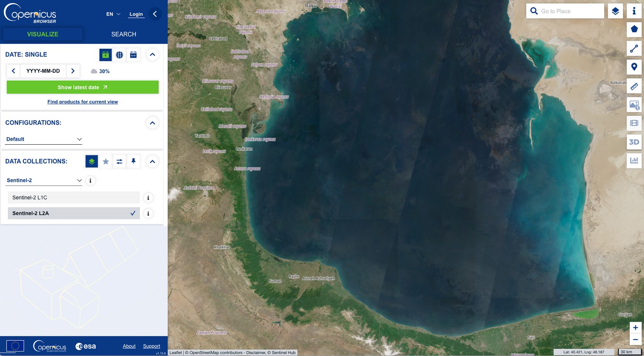Switch to mosaic date mode globe icon
Image resolution: width=644 pixels, height=356 pixels.
tap(119, 55)
